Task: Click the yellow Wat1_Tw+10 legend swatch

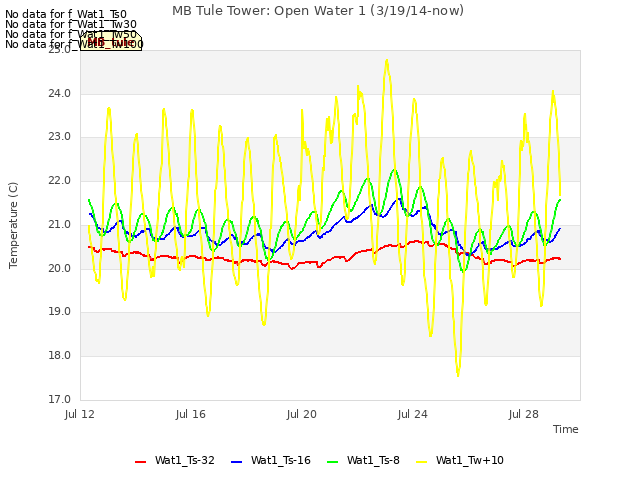Action: pos(421,462)
